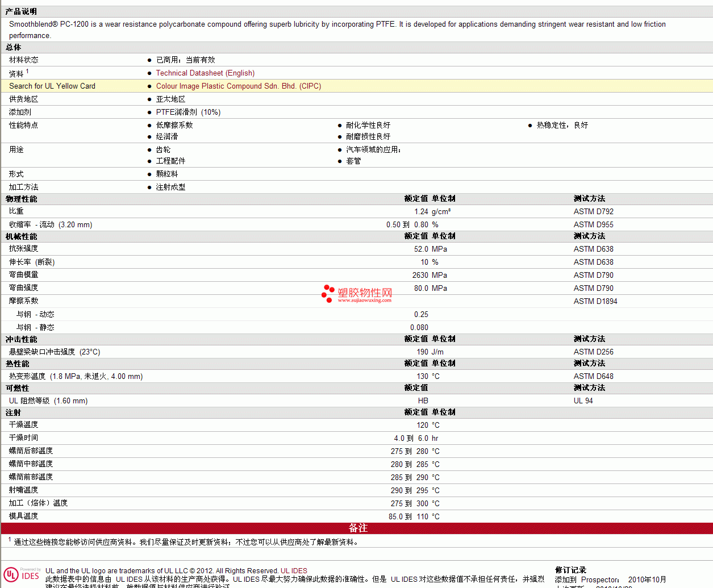The image size is (713, 588).
Task: Select the 汽车领域的应用 usage entry
Action: (373, 149)
